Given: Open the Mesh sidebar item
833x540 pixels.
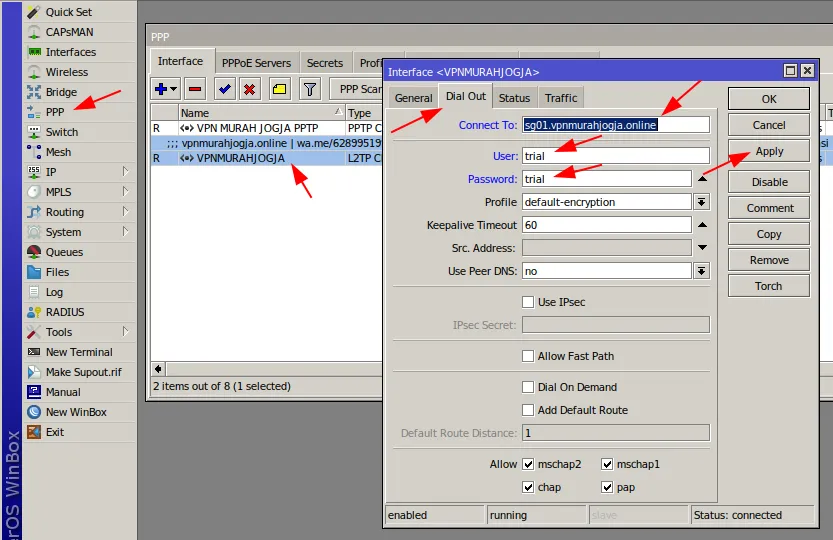Looking at the screenshot, I should pos(58,152).
